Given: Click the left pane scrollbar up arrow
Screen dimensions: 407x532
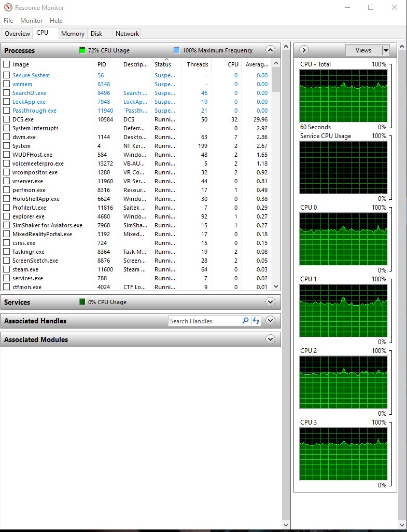Looking at the screenshot, I should point(286,46).
